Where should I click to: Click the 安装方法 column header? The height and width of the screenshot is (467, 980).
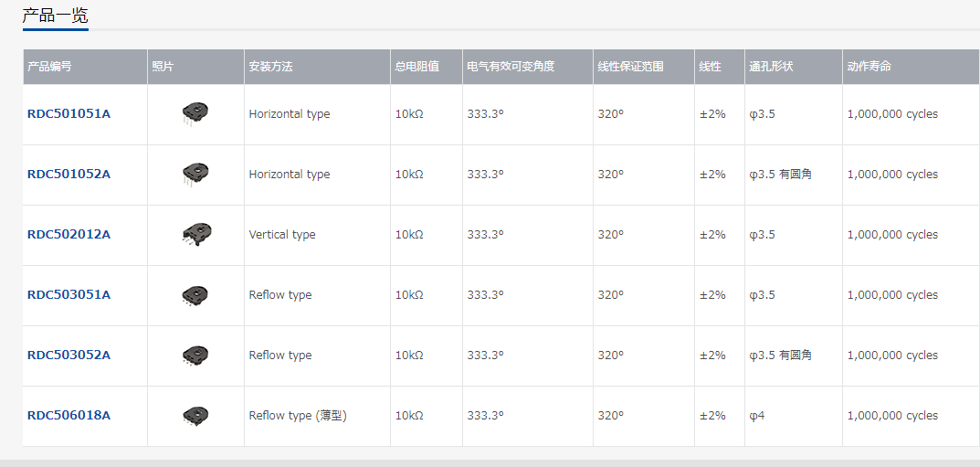(270, 67)
